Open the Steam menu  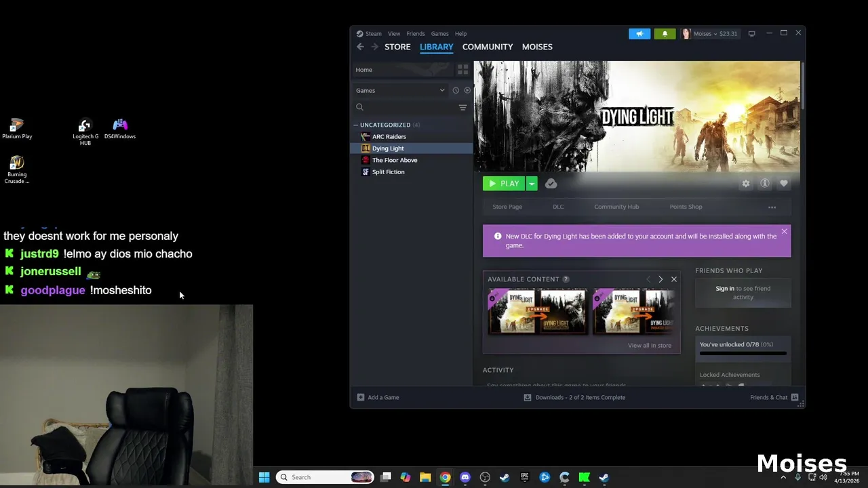[374, 33]
